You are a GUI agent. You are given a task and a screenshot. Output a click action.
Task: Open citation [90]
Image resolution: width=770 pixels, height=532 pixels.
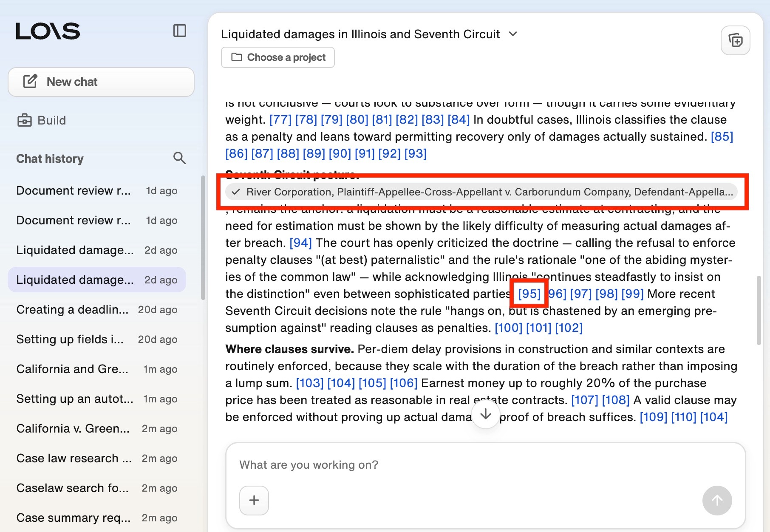point(340,154)
